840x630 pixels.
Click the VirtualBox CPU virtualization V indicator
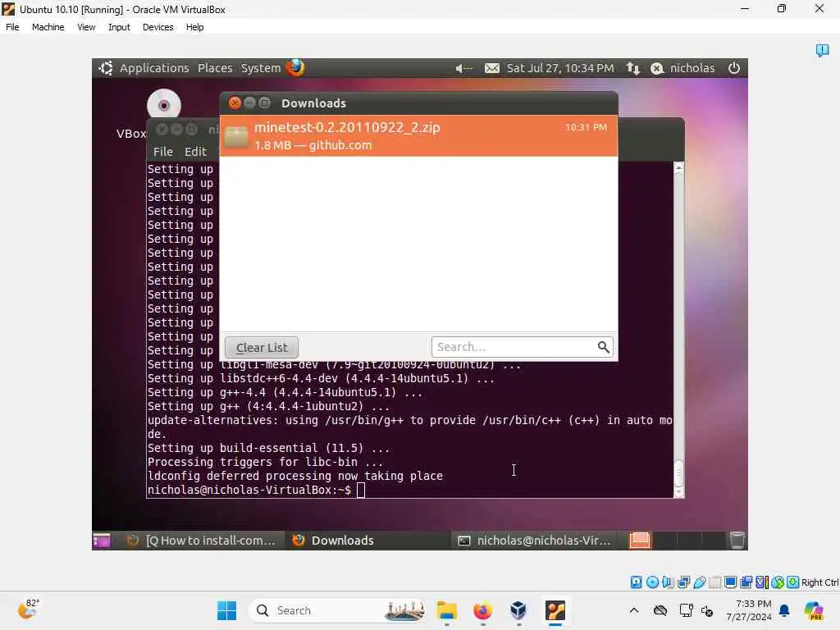(761, 582)
